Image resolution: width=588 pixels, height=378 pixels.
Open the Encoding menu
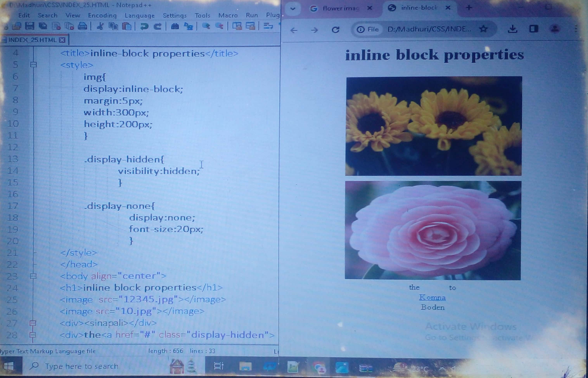click(x=102, y=16)
